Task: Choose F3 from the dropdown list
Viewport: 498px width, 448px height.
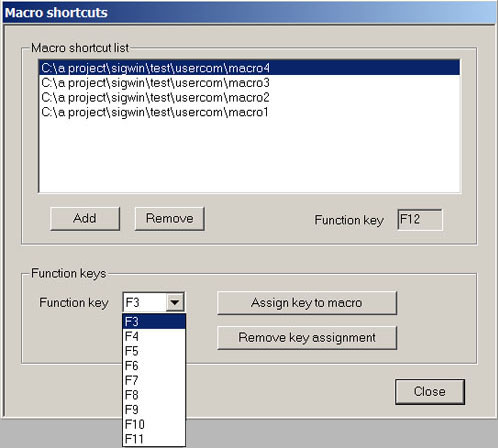Action: (154, 321)
